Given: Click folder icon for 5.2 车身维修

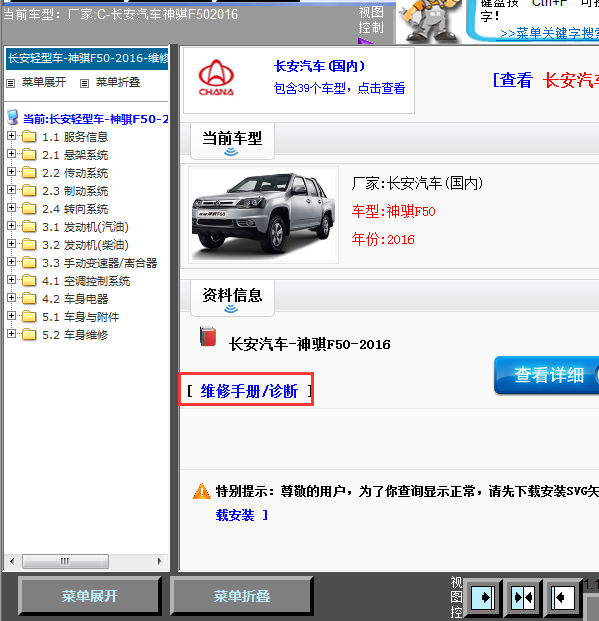Looking at the screenshot, I should coord(29,335).
